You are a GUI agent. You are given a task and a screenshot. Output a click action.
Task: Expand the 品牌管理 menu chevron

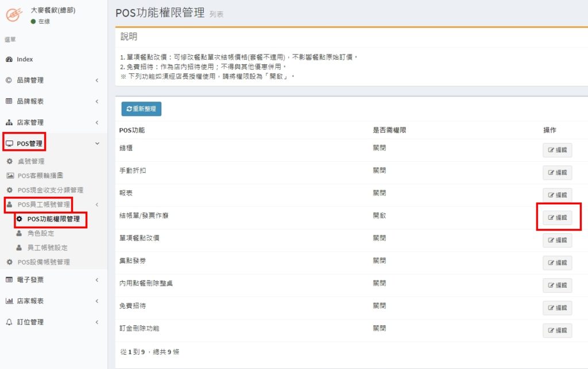97,80
